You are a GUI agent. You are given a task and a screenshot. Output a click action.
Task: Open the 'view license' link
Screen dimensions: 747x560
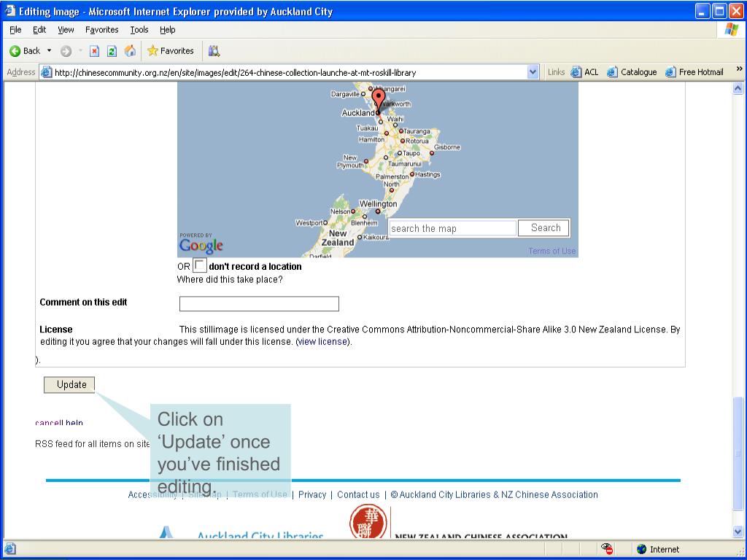[x=322, y=342]
